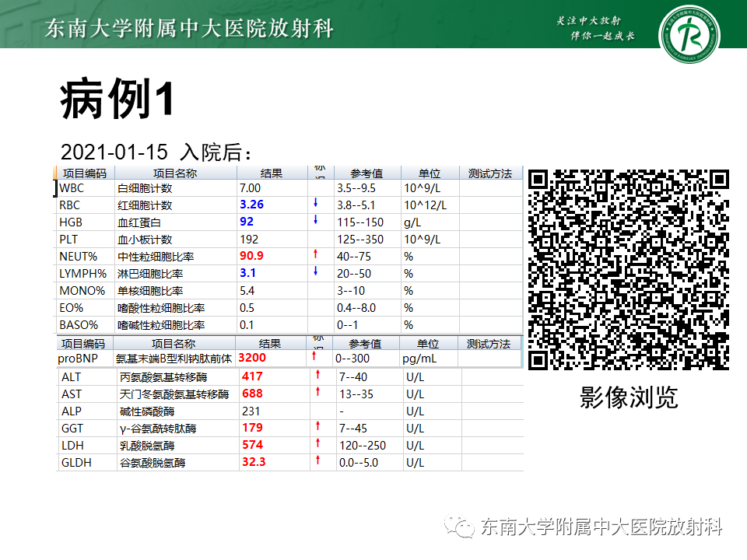Select the proBNP result value 3200
The width and height of the screenshot is (747, 560).
(252, 358)
